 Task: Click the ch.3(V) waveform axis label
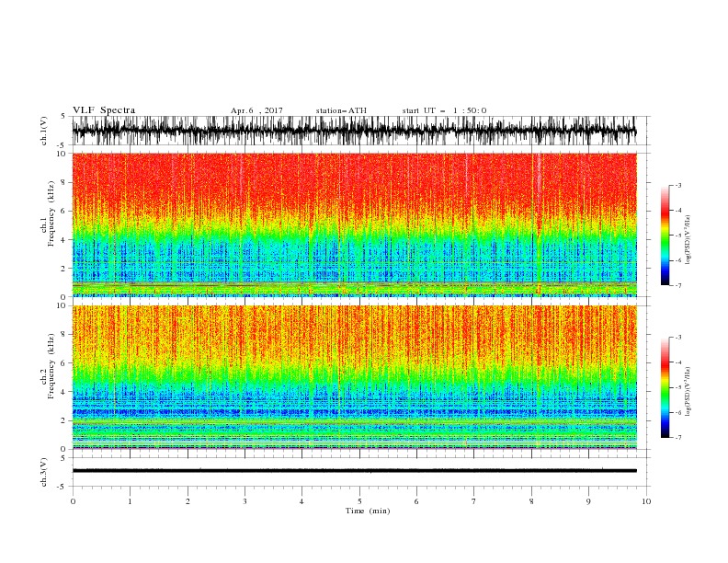point(44,472)
